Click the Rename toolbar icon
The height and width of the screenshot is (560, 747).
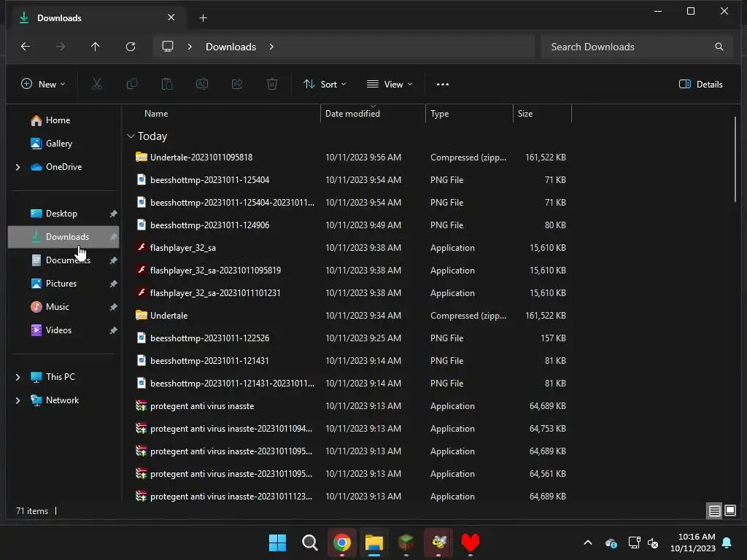(202, 85)
